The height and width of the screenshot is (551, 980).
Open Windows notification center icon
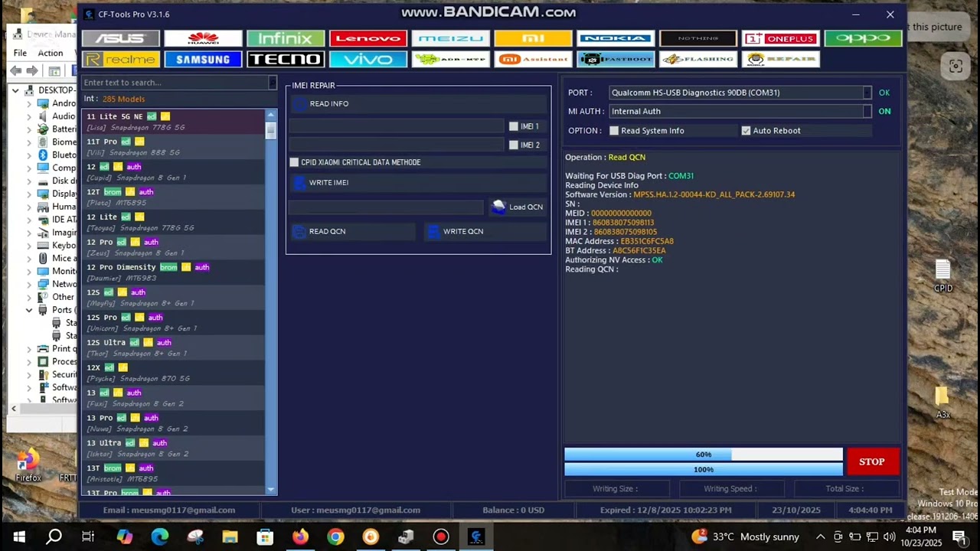click(x=958, y=536)
